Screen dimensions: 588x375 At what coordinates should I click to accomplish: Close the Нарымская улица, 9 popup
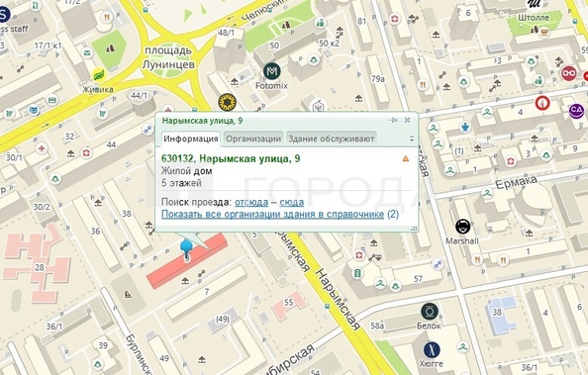click(x=407, y=120)
